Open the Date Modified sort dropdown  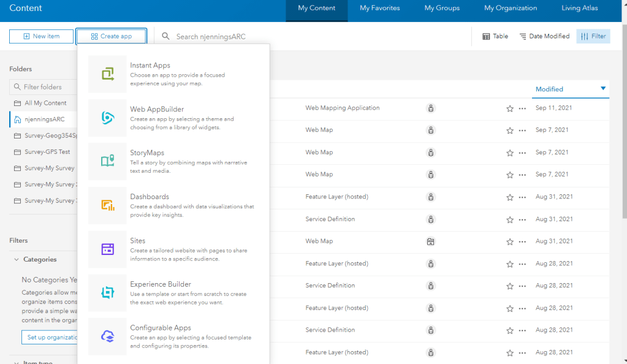[544, 36]
